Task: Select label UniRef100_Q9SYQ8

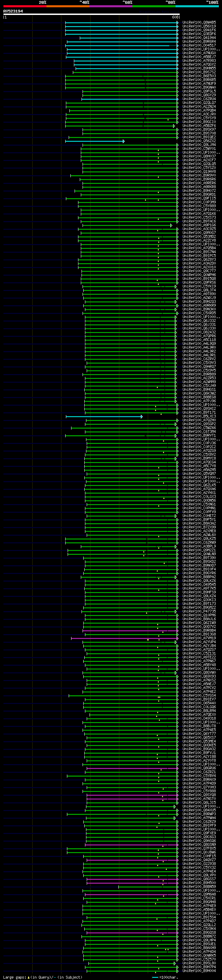Action: pyautogui.click(x=199, y=795)
